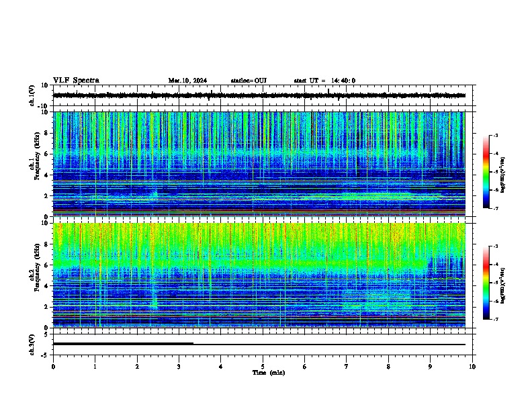Click the time axis tick label "4"
Screen dimensions: 532x411
(221, 367)
